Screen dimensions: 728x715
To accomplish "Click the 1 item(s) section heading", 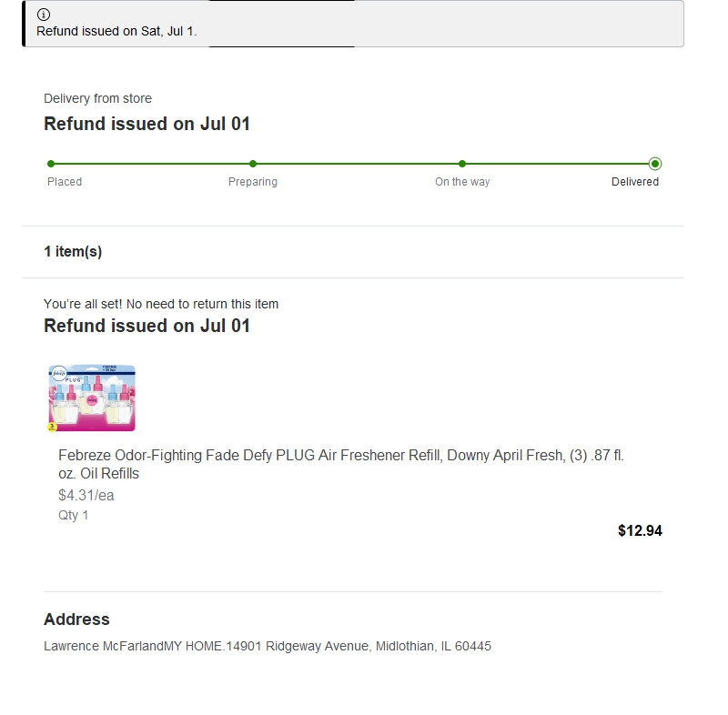I will [73, 252].
